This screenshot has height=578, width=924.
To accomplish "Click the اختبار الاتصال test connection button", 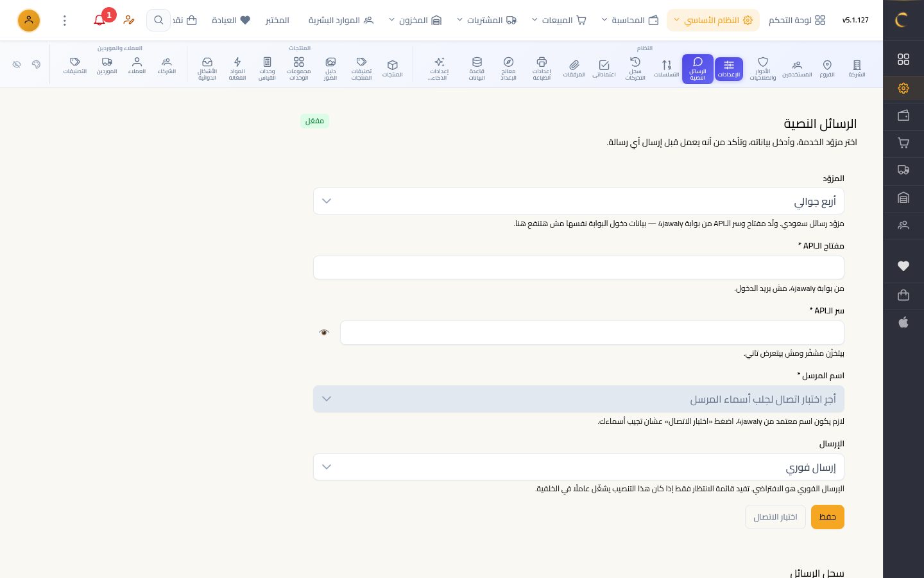I will pos(775,517).
